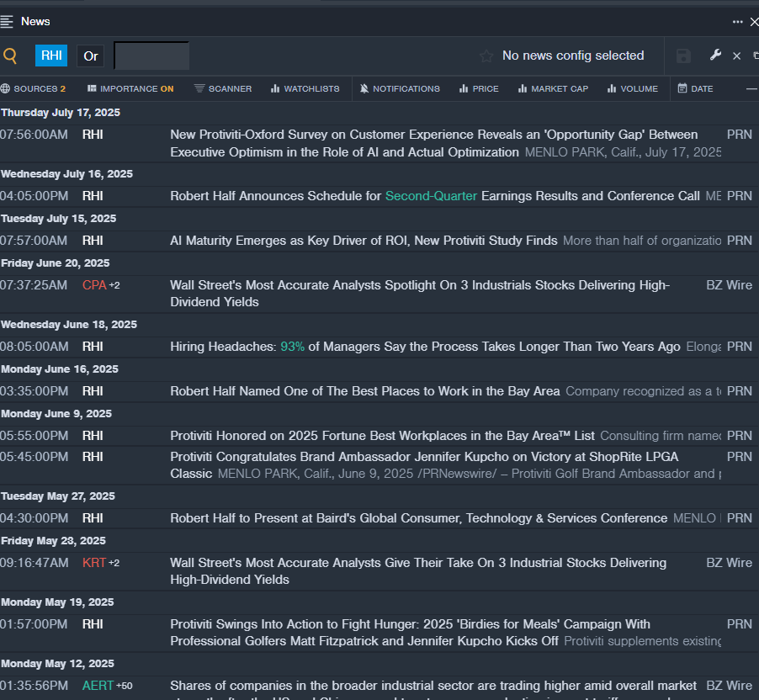The width and height of the screenshot is (759, 700).
Task: Open news settings wrench icon
Action: [715, 56]
